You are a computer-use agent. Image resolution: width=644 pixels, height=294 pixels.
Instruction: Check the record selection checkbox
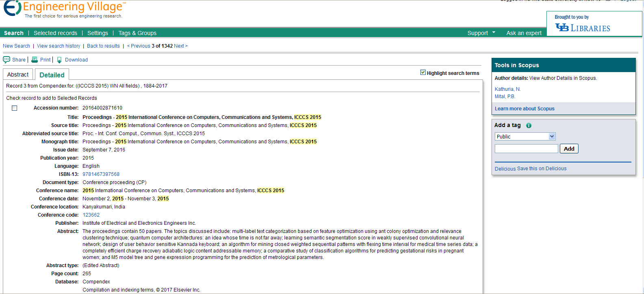click(x=15, y=108)
